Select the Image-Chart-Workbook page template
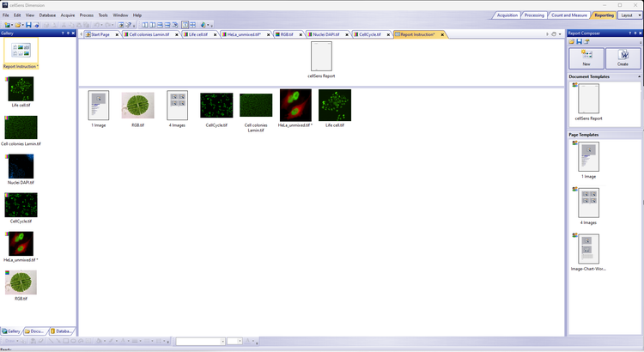This screenshot has height=352, width=644. tap(588, 252)
